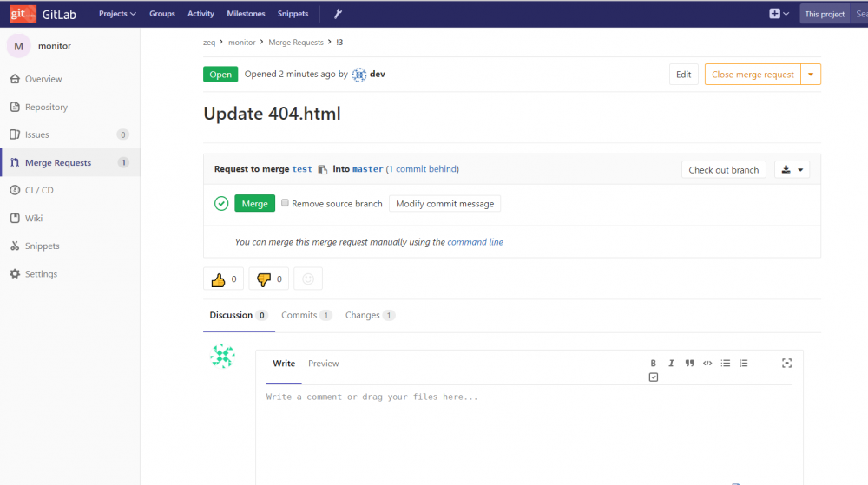The height and width of the screenshot is (485, 868).
Task: Open monitor in the breadcrumb
Action: click(x=242, y=43)
